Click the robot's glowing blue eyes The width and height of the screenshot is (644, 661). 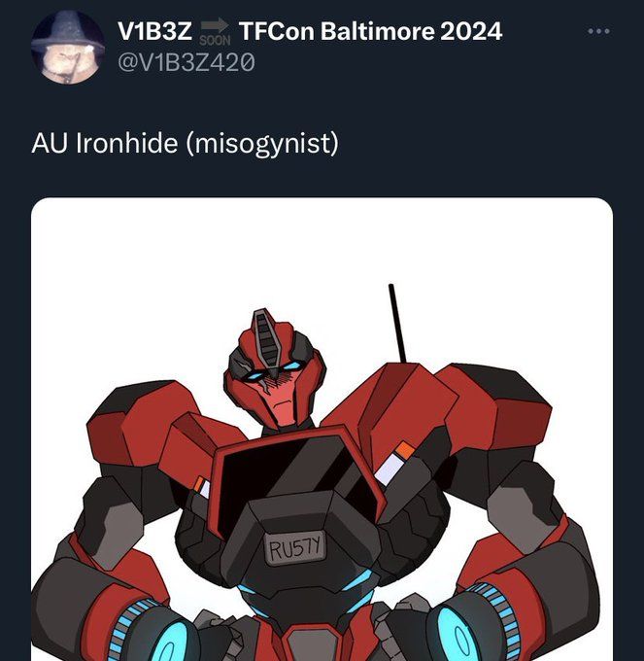(274, 371)
